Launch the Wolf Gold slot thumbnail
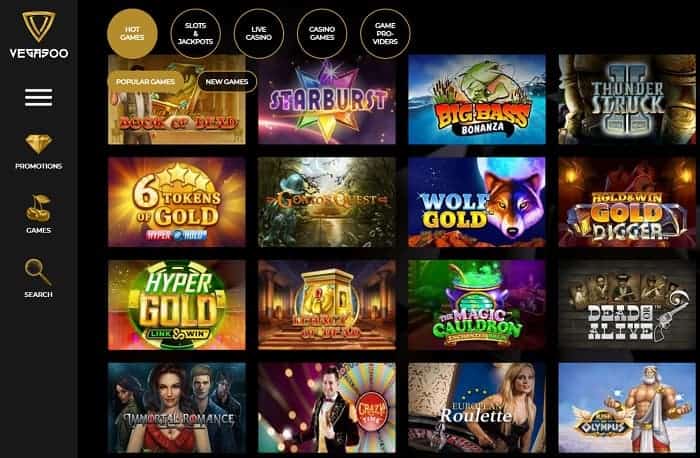The image size is (700, 458). (x=477, y=202)
